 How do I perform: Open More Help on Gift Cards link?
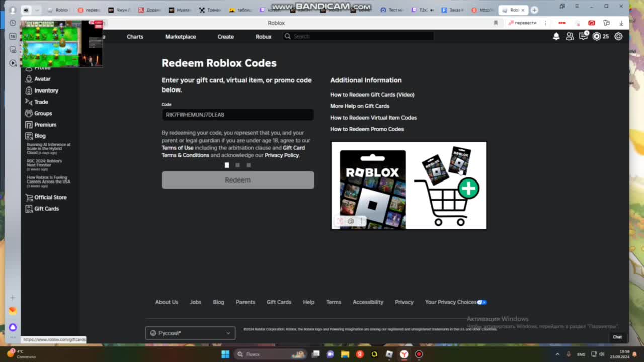(360, 106)
